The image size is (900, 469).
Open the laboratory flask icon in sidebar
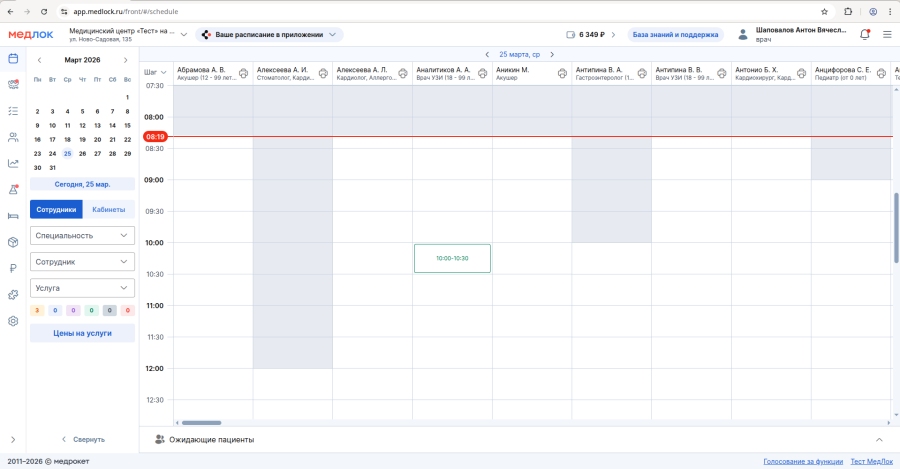13,189
